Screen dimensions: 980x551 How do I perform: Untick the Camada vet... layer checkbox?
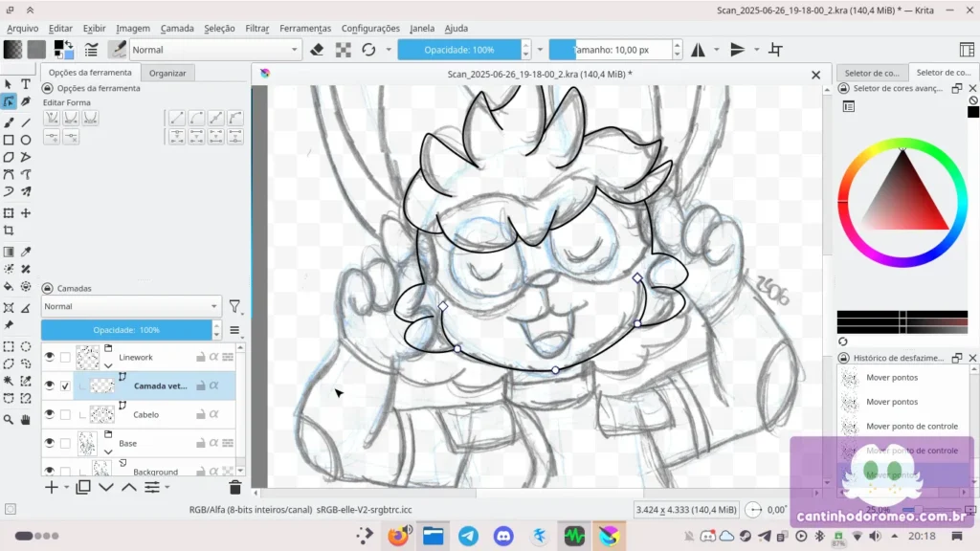(65, 386)
